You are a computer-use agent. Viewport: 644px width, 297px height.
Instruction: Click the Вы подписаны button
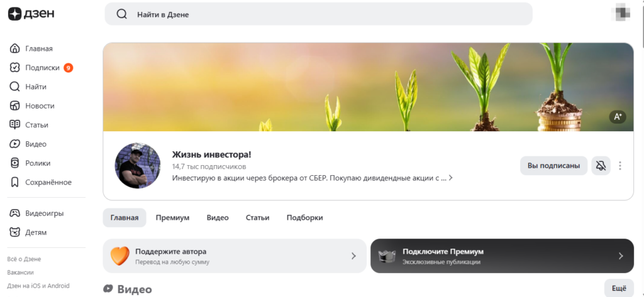coord(553,166)
